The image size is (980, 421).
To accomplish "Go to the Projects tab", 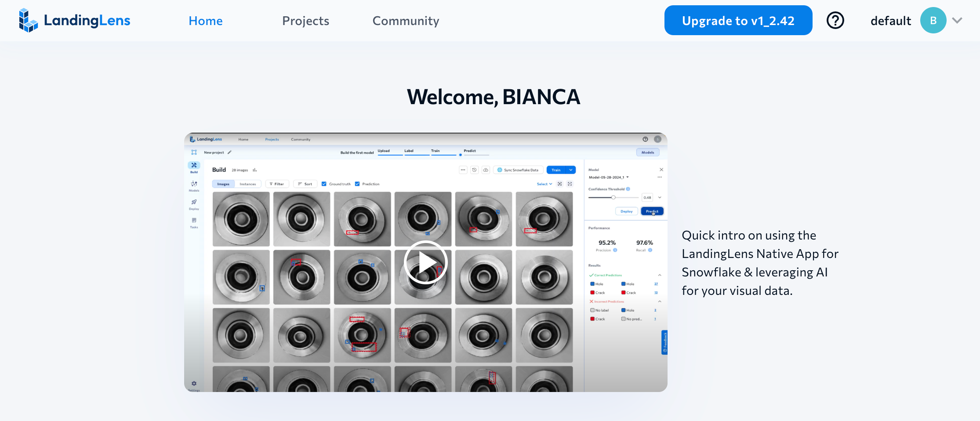I will tap(305, 21).
